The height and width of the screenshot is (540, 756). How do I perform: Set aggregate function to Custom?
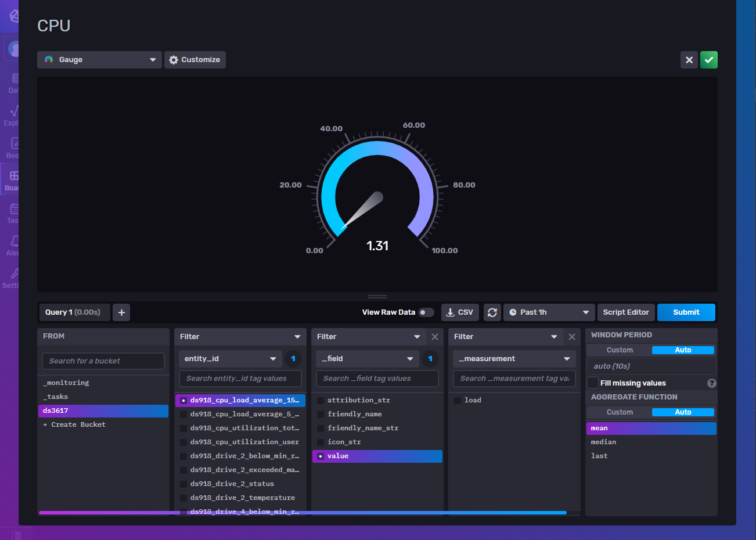pyautogui.click(x=620, y=412)
